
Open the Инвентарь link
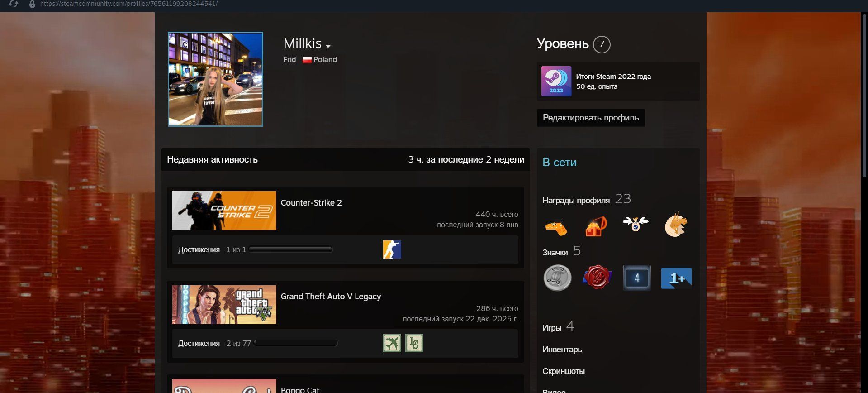point(562,350)
